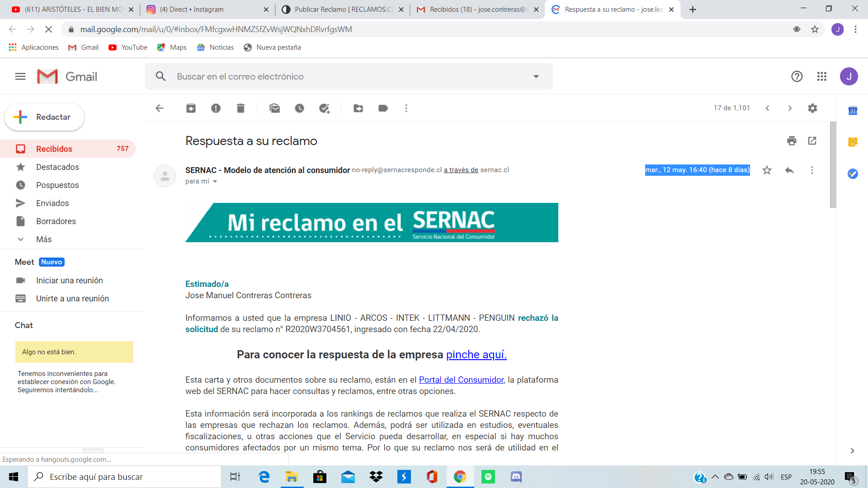The image size is (868, 488).
Task: Open a new browser tab
Action: pyautogui.click(x=692, y=9)
